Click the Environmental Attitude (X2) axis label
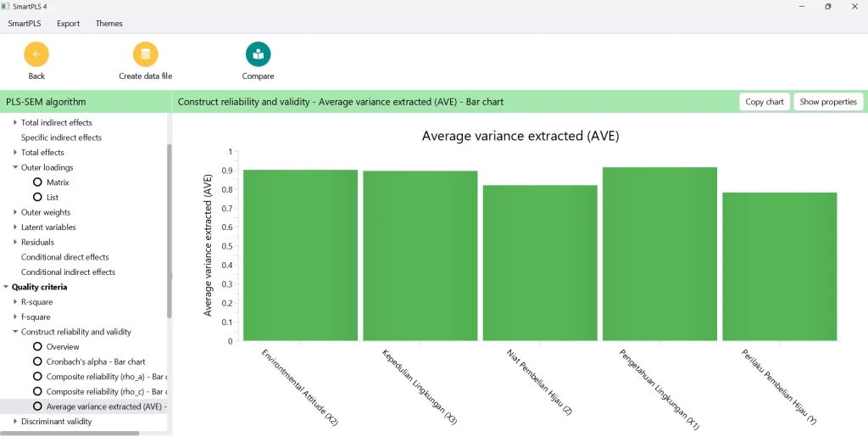 click(299, 387)
